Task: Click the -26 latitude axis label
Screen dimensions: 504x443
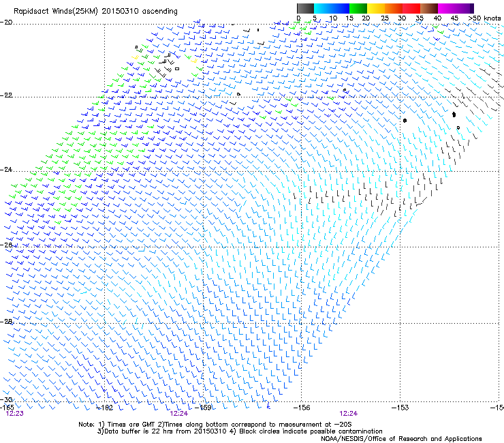Action: 6,245
